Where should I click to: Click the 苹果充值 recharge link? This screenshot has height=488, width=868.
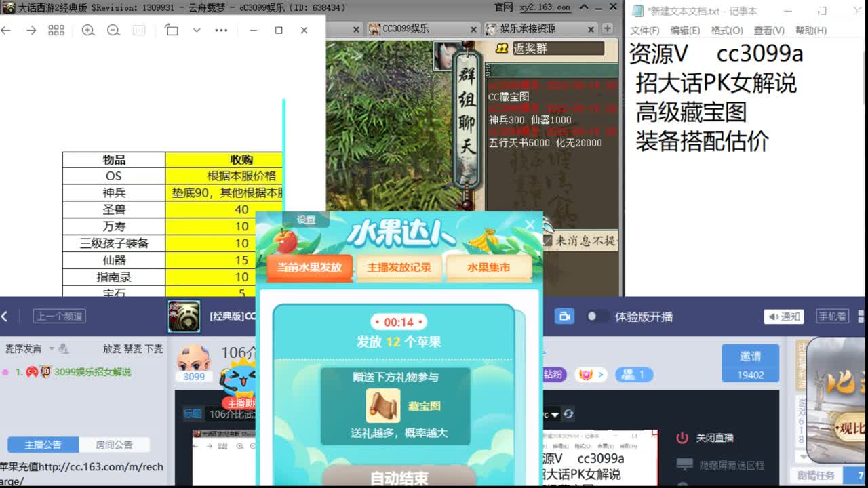pos(81,473)
